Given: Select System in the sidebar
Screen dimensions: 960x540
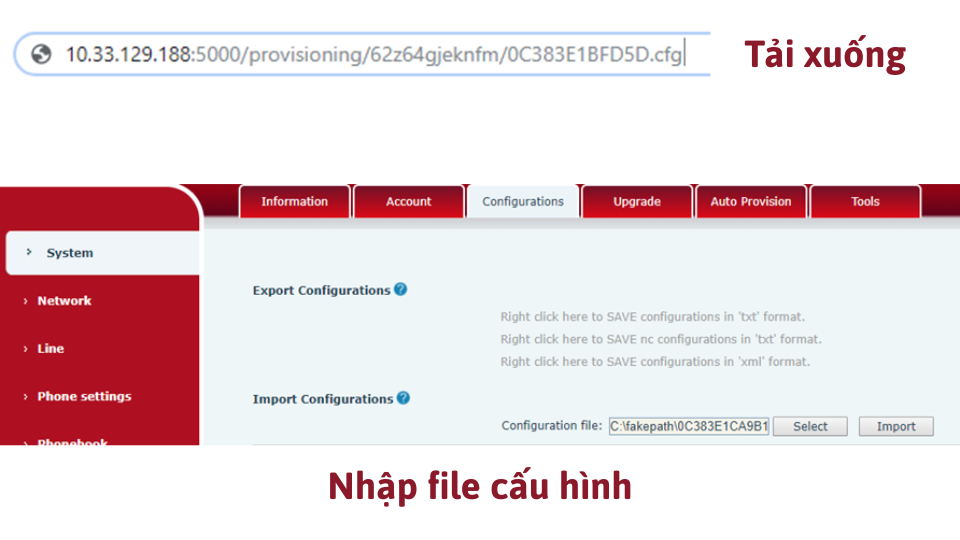Looking at the screenshot, I should click(102, 253).
